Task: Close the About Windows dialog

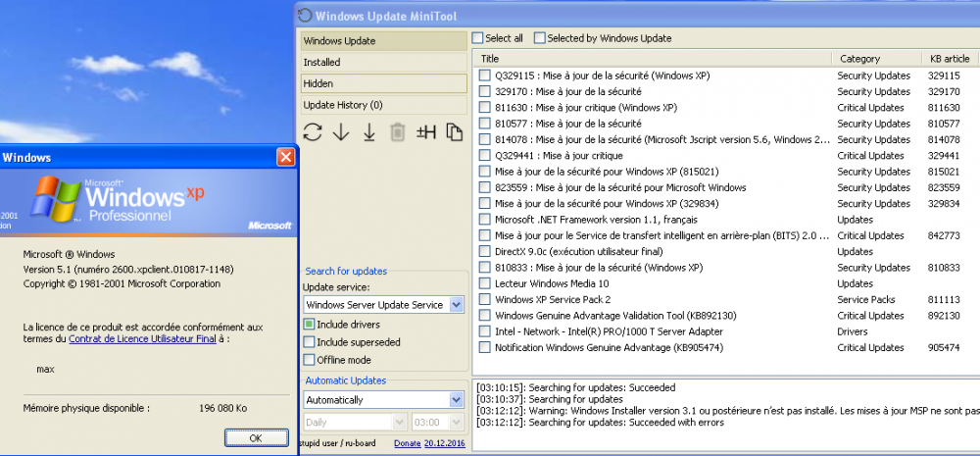Action: 285,157
